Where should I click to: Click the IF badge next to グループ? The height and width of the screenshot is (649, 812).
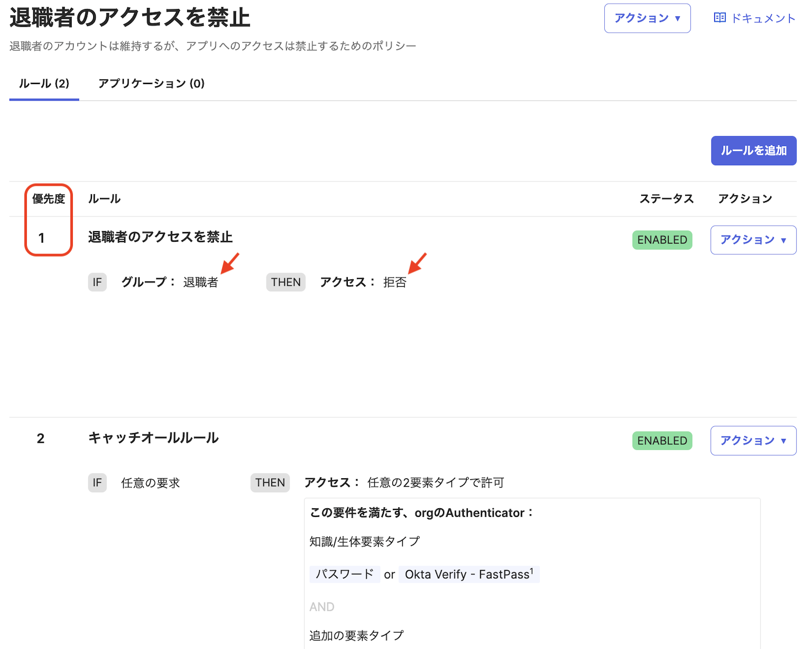coord(97,282)
